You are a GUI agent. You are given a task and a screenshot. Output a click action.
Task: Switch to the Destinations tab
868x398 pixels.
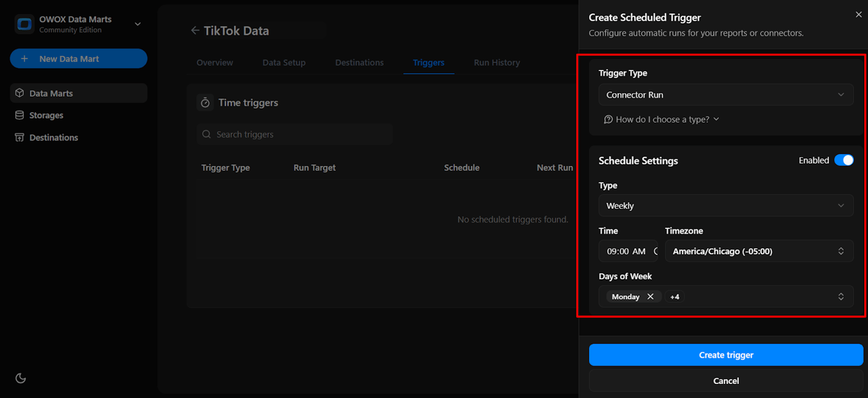pos(360,62)
